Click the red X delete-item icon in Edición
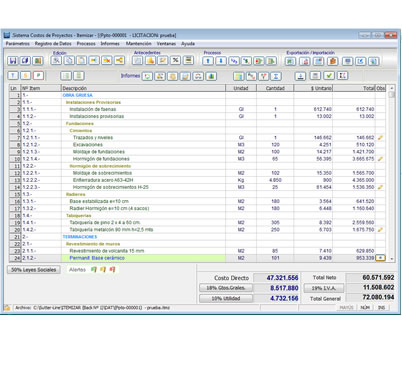Screen dimensions: 402x365 [x=107, y=61]
